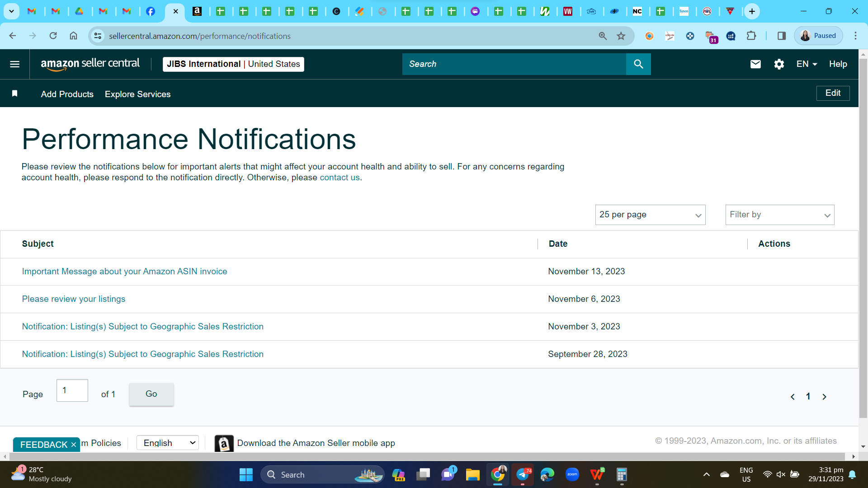Expand the Filter by dropdown
Viewport: 868px width, 488px height.
(780, 215)
